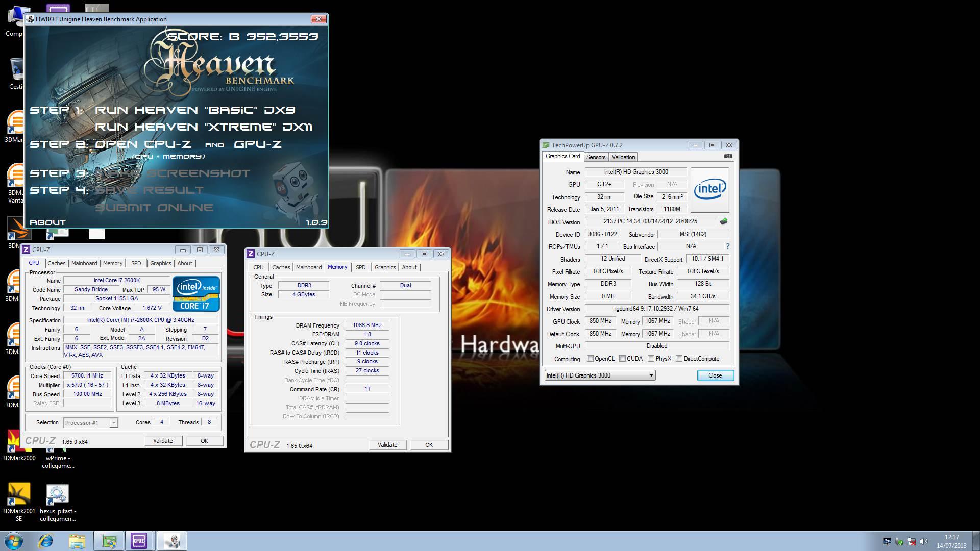Click GPU-Z link in HWBOT step 2
The width and height of the screenshot is (980, 551).
point(258,144)
